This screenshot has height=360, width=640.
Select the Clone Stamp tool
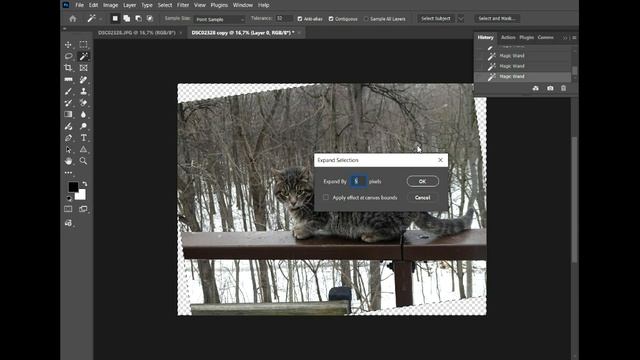point(83,91)
